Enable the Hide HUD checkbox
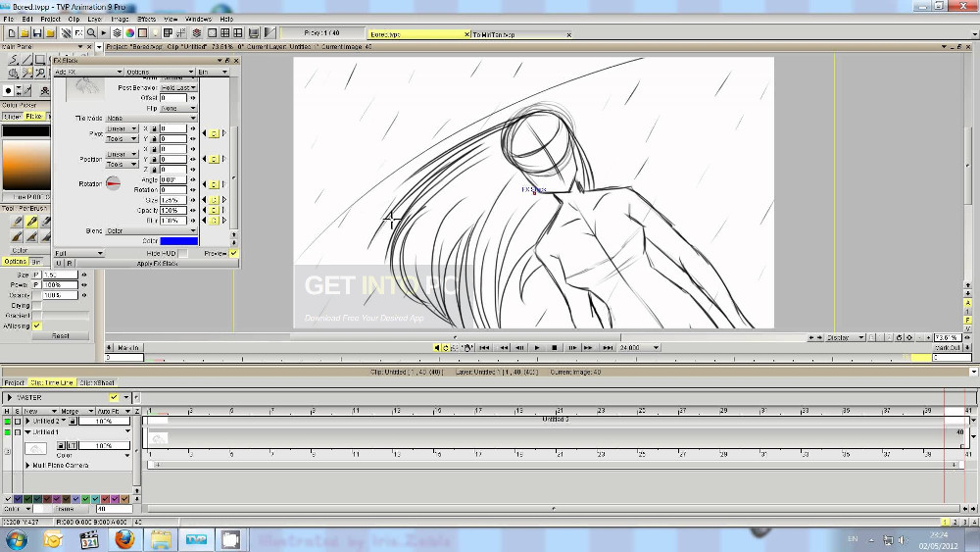 point(182,253)
